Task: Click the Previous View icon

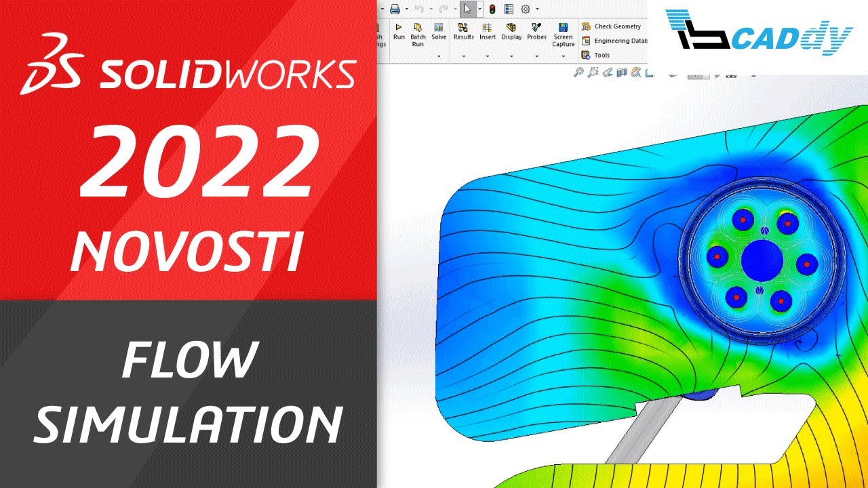Action: [x=608, y=73]
